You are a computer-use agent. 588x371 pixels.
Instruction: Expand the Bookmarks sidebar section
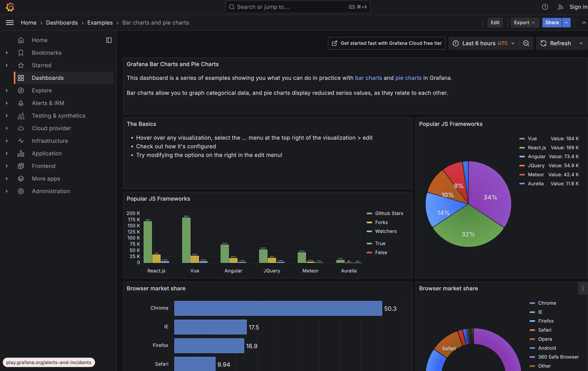click(7, 53)
